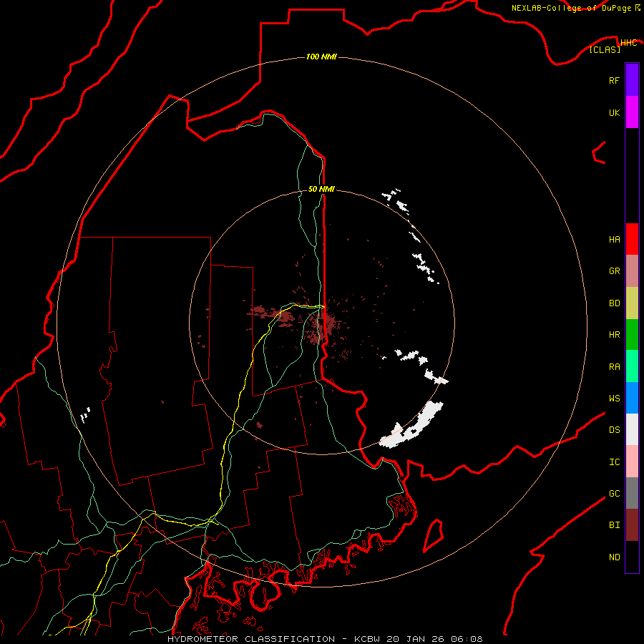Click the HA red legend swatch
The width and height of the screenshot is (644, 644).
click(632, 239)
